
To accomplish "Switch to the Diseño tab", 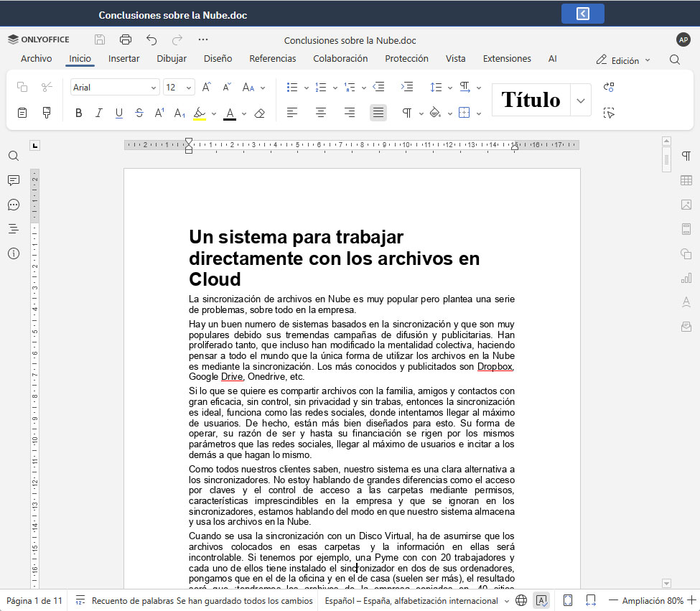I will [218, 58].
